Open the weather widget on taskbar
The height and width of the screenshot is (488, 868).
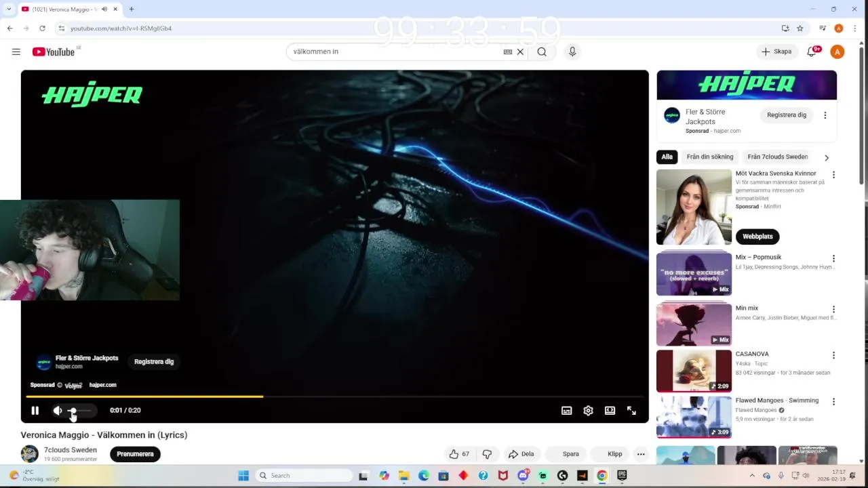[x=34, y=476]
